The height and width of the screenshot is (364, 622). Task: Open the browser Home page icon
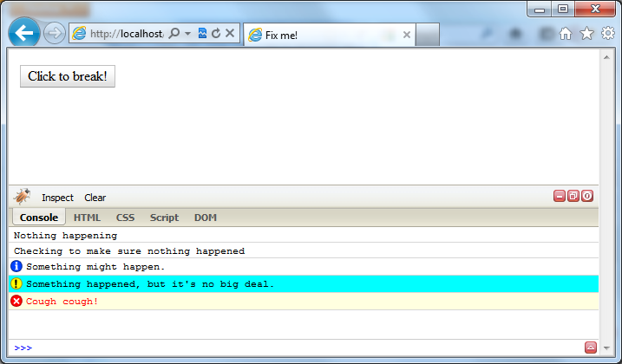point(566,34)
